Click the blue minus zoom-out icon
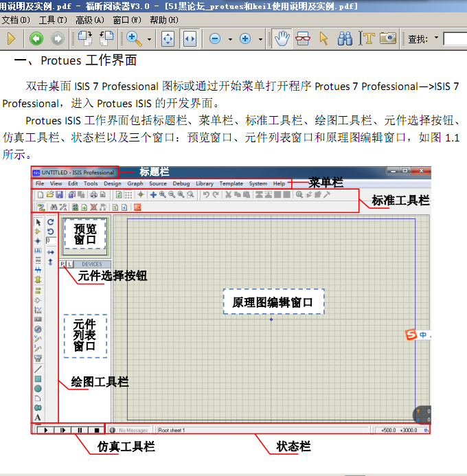 [215, 38]
